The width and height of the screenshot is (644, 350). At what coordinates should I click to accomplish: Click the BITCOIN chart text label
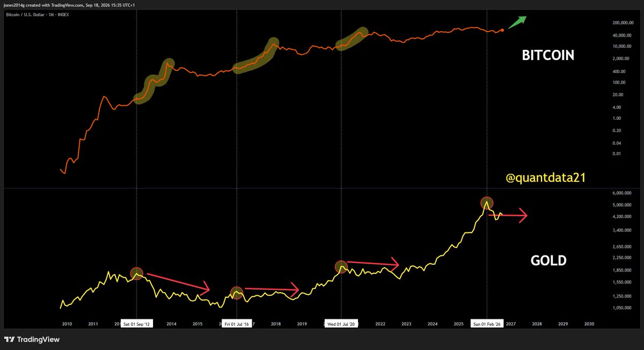[548, 55]
